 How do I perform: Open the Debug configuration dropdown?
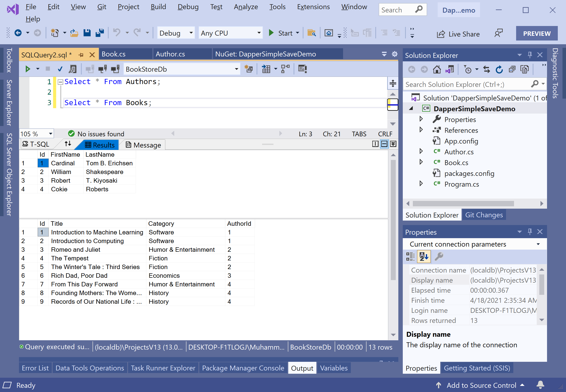[x=191, y=33]
